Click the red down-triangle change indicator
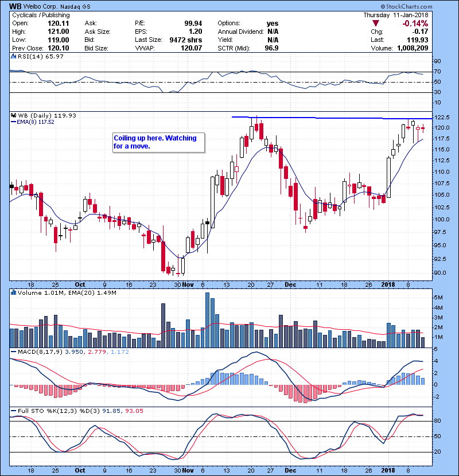 376,24
